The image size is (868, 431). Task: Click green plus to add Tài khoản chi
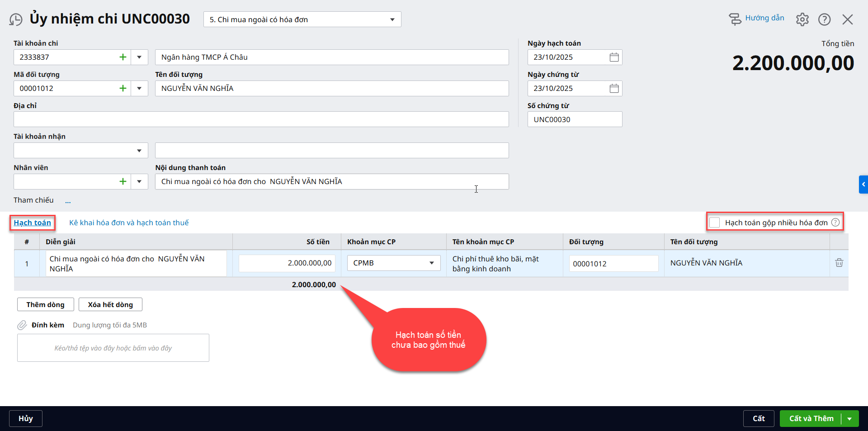coord(123,57)
